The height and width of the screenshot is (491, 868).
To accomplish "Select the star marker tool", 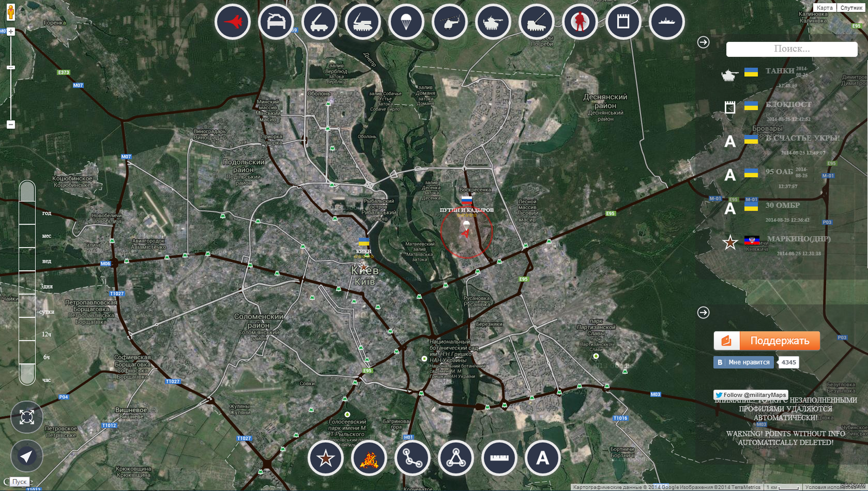I will coord(325,458).
